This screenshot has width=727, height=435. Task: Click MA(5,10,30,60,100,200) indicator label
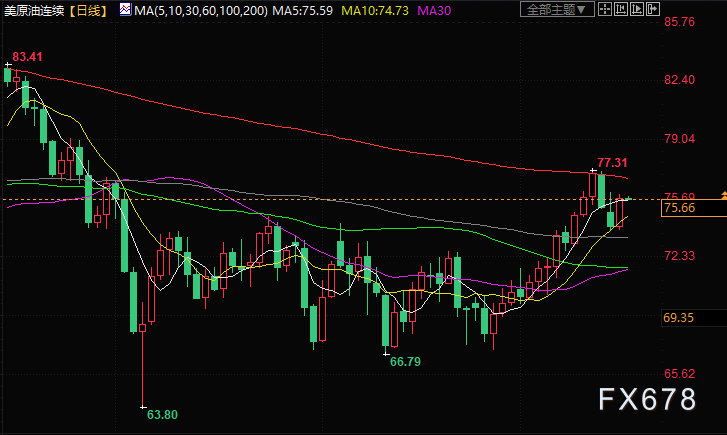tap(201, 11)
